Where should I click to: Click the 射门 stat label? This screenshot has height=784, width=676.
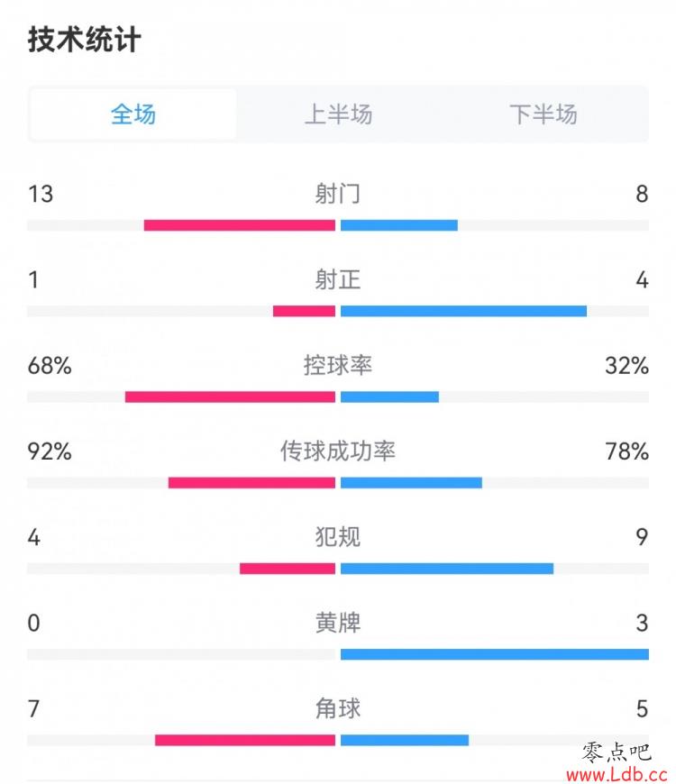[337, 194]
